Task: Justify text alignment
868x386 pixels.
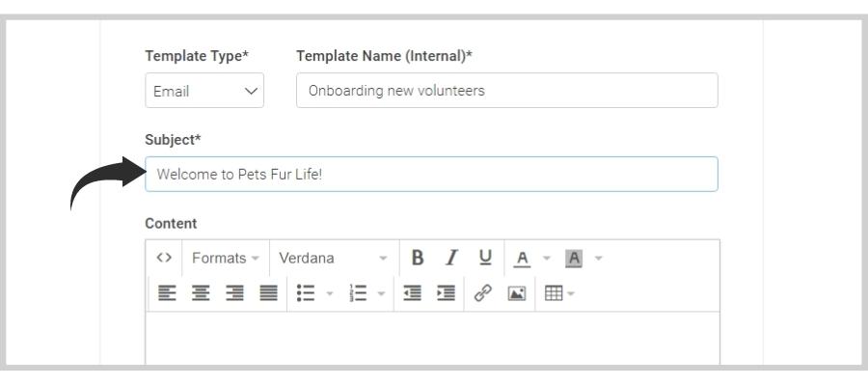Action: [268, 293]
